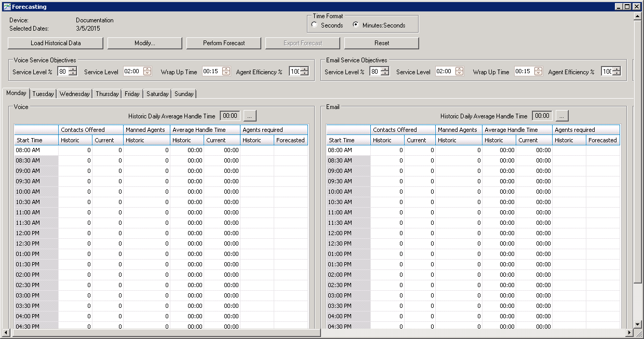Select the Minutes:Seconds time format option
644x339 pixels.
point(356,25)
